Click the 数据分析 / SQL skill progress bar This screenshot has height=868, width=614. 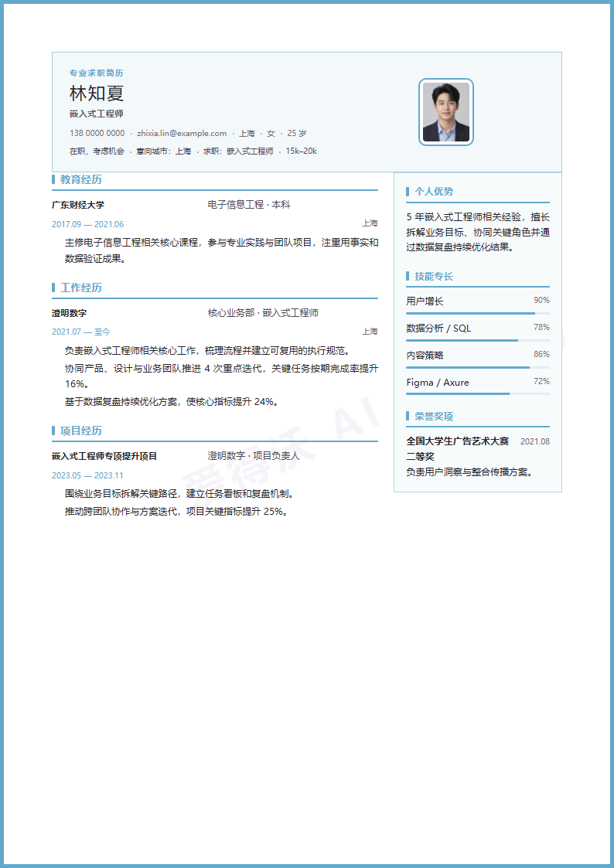(x=478, y=340)
